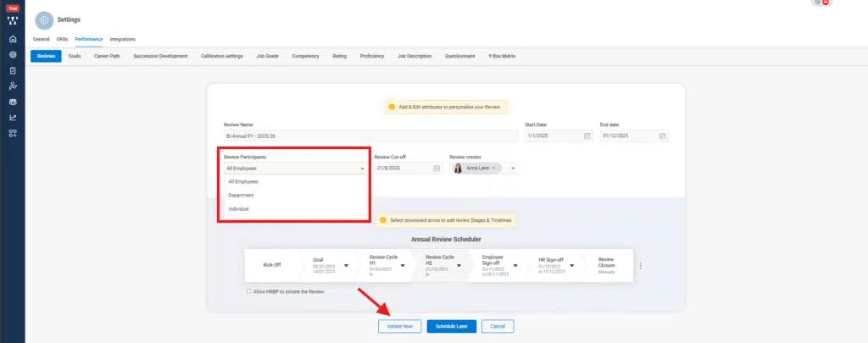Open End date calendar picker icon
The width and height of the screenshot is (868, 343).
pos(662,136)
